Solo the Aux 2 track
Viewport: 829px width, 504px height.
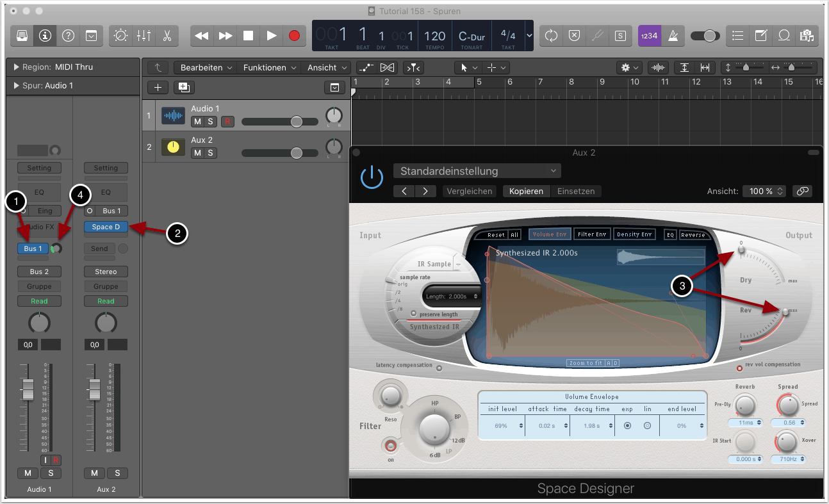(210, 152)
